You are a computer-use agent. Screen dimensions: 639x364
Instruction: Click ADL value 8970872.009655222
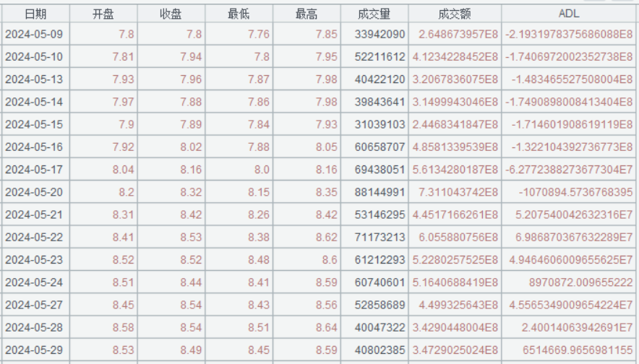(x=580, y=282)
